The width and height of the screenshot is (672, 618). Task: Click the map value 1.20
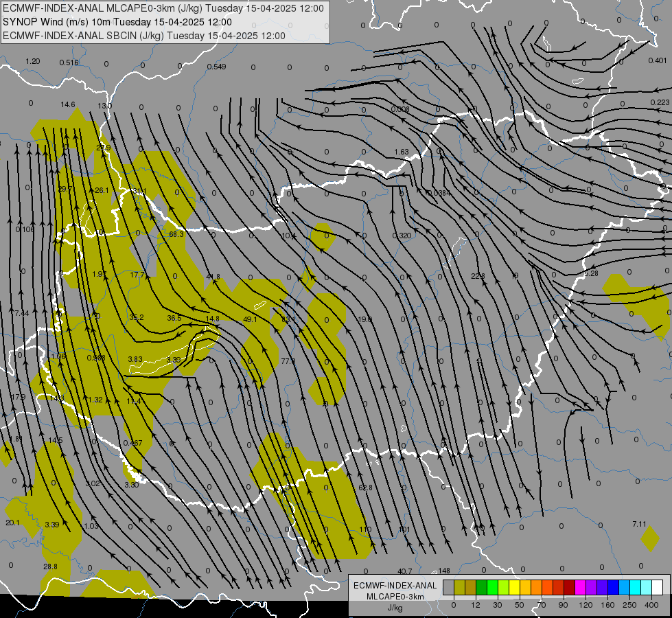(x=32, y=61)
